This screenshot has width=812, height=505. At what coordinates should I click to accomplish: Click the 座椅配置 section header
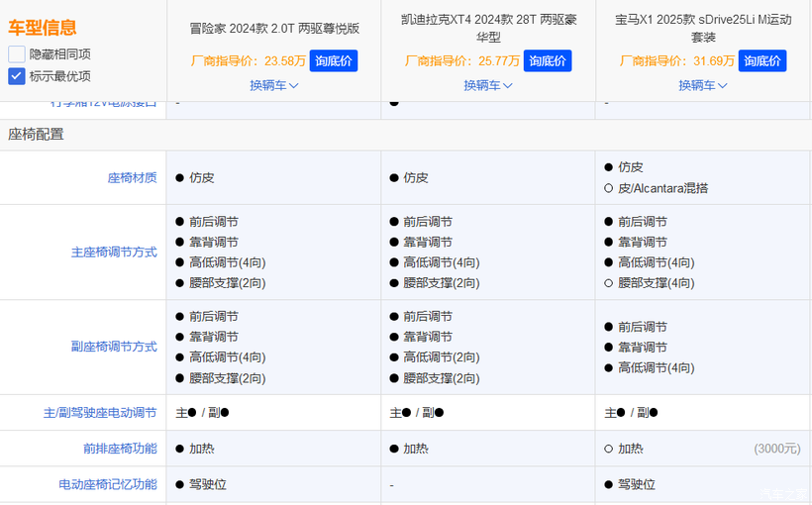[x=36, y=134]
